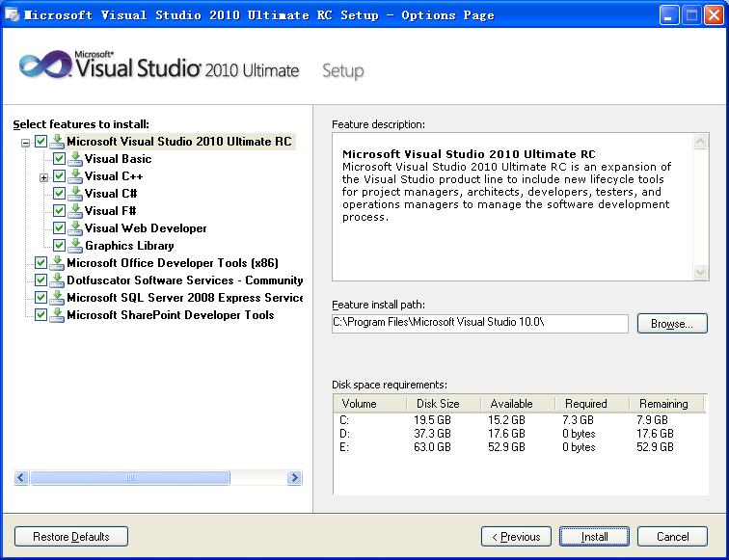This screenshot has height=560, width=729.
Task: Select Visual C++ tree label
Action: (x=114, y=176)
